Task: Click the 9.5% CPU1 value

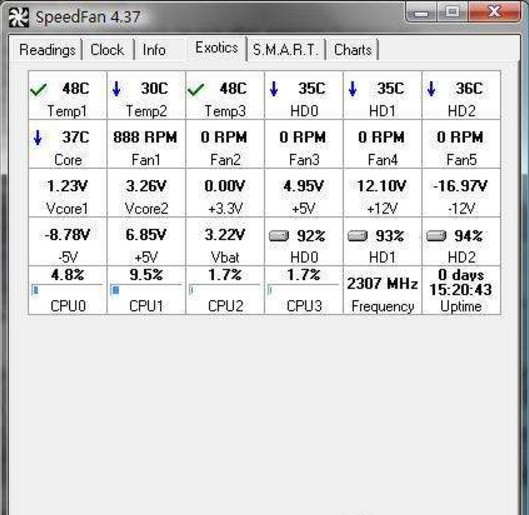Action: 146,275
